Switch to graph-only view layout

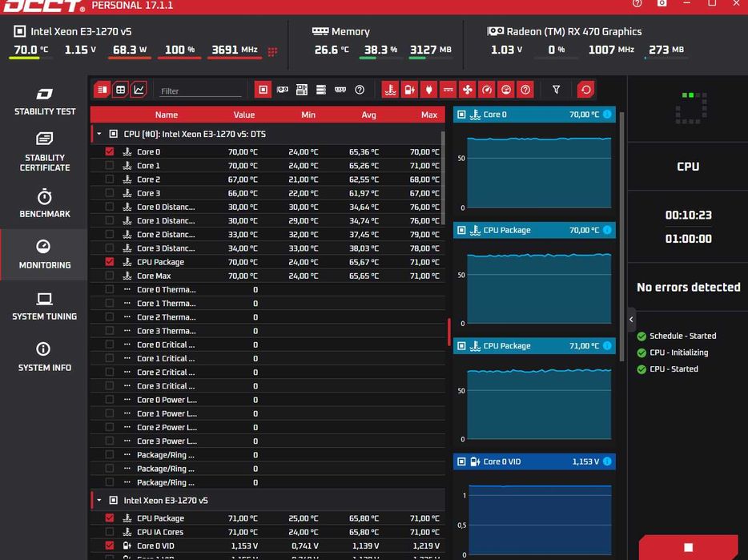pos(139,90)
